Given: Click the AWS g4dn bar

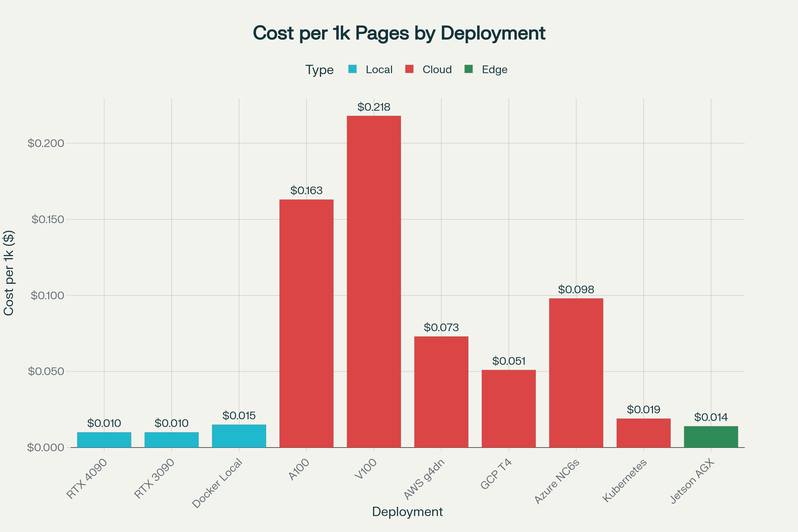Looking at the screenshot, I should [x=441, y=392].
